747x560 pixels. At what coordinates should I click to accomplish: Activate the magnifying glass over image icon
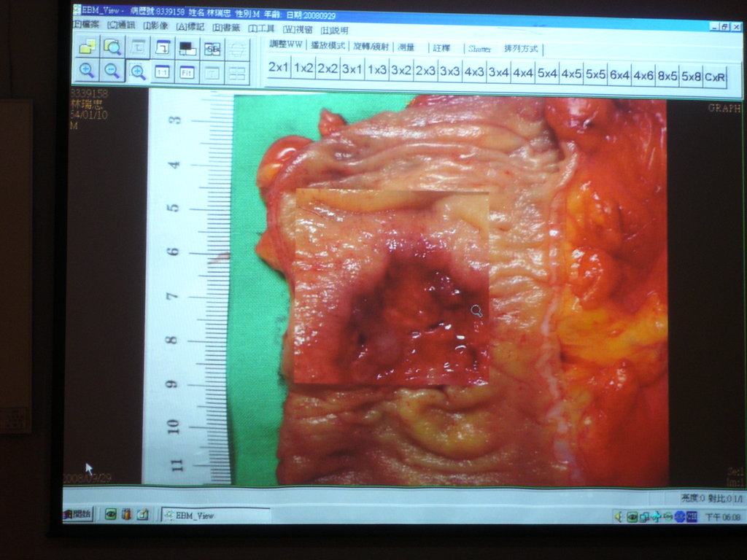pyautogui.click(x=112, y=47)
